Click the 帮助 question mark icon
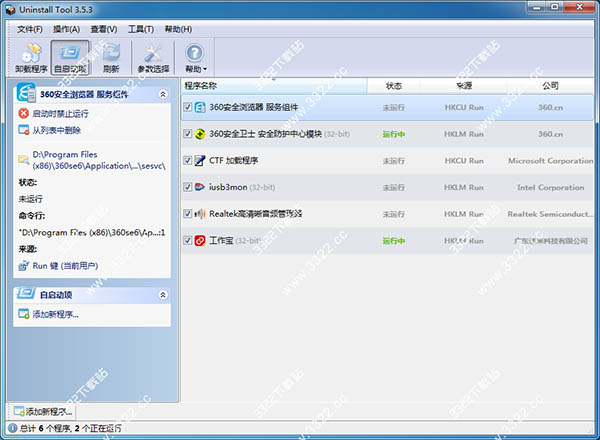The image size is (600, 440). click(x=194, y=53)
